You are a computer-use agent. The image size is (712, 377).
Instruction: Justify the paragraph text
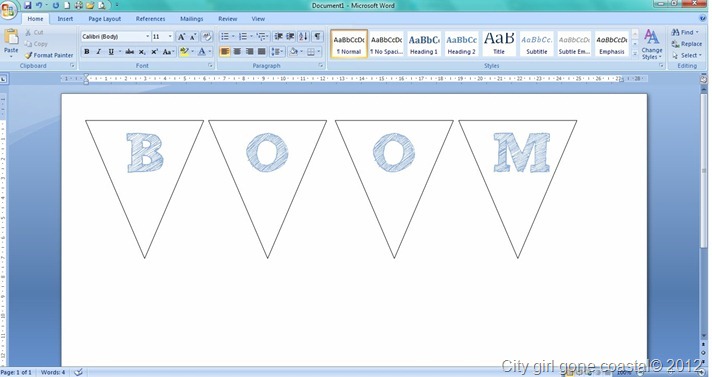[262, 52]
